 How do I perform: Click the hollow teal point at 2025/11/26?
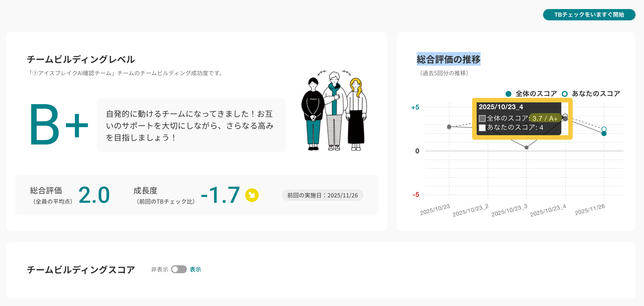tap(604, 129)
